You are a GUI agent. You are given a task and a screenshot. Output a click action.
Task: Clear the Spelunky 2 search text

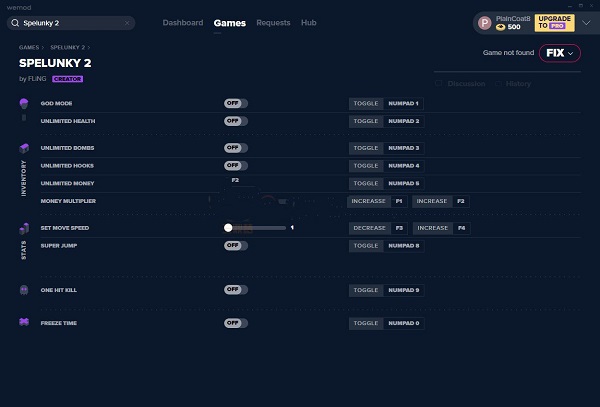(127, 23)
